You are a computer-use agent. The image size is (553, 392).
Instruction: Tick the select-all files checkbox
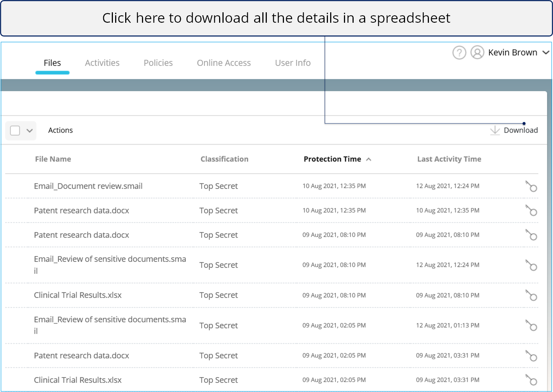pyautogui.click(x=15, y=130)
